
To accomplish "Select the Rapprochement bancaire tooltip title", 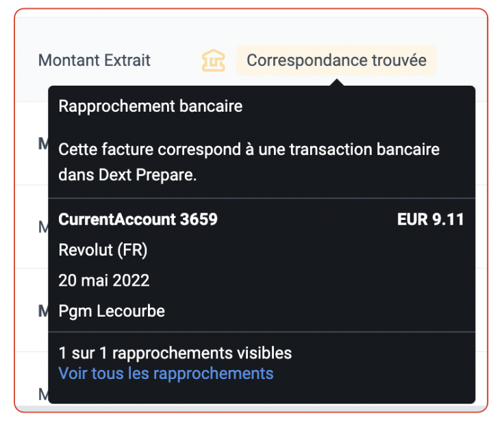I will (151, 106).
